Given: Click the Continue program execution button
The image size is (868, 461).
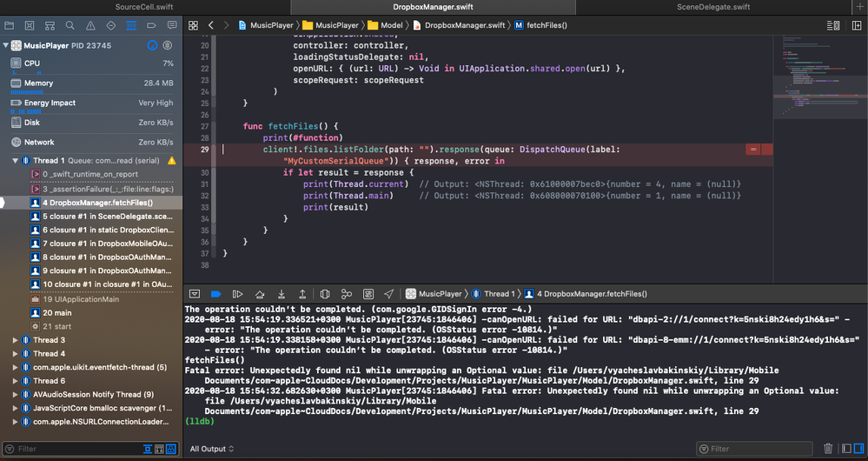Looking at the screenshot, I should click(x=237, y=294).
